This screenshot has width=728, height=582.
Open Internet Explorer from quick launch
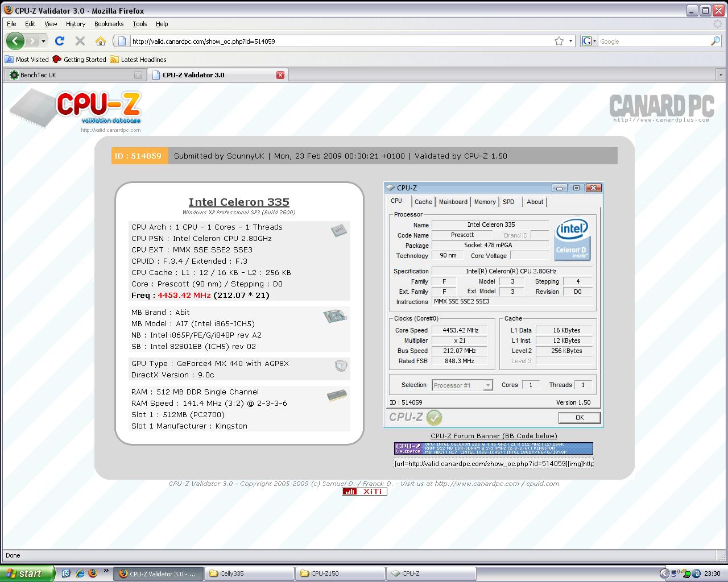(x=80, y=573)
